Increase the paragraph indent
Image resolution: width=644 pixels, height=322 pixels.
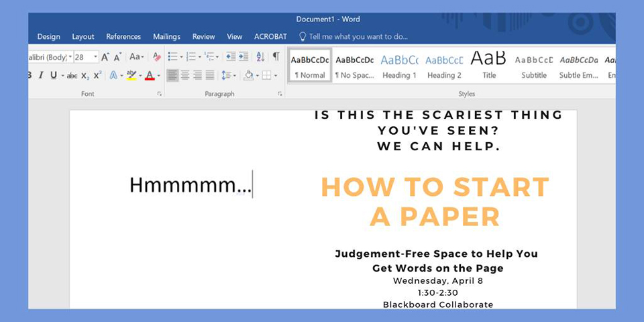tap(244, 56)
